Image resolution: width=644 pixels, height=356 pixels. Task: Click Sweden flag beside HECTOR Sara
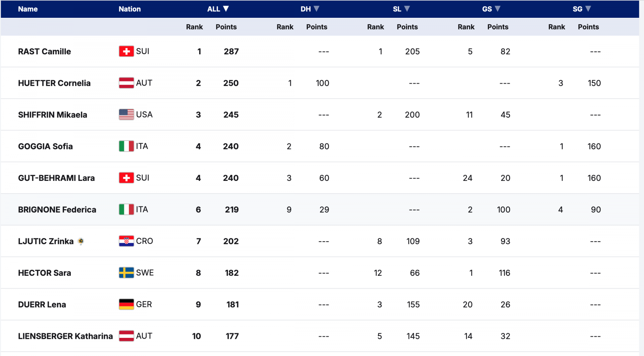pyautogui.click(x=126, y=272)
